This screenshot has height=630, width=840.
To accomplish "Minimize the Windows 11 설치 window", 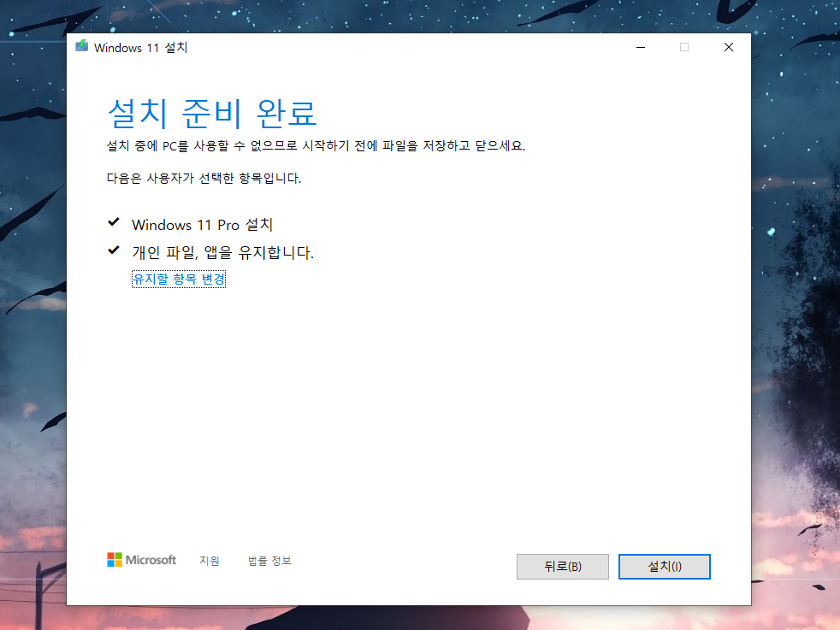I will 640,47.
